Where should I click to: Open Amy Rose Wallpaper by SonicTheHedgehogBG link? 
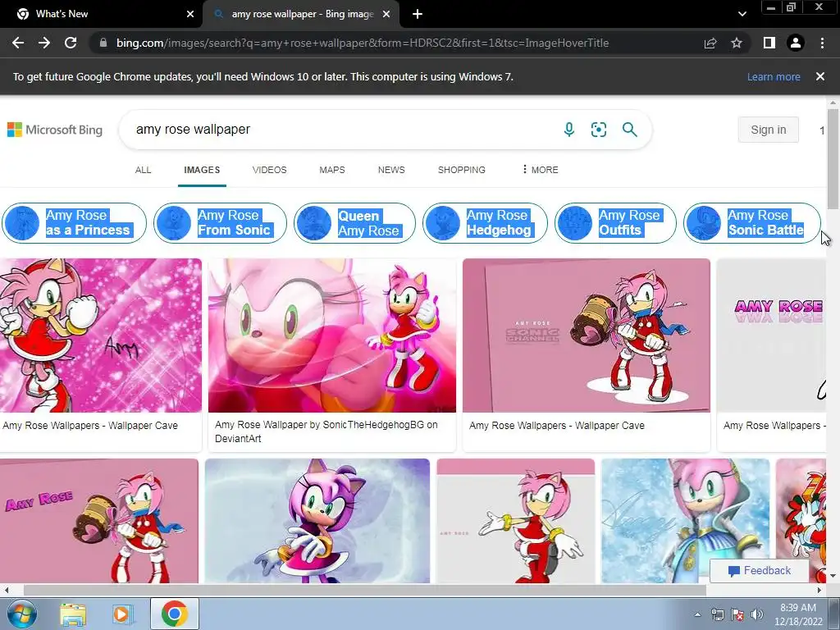coord(326,431)
